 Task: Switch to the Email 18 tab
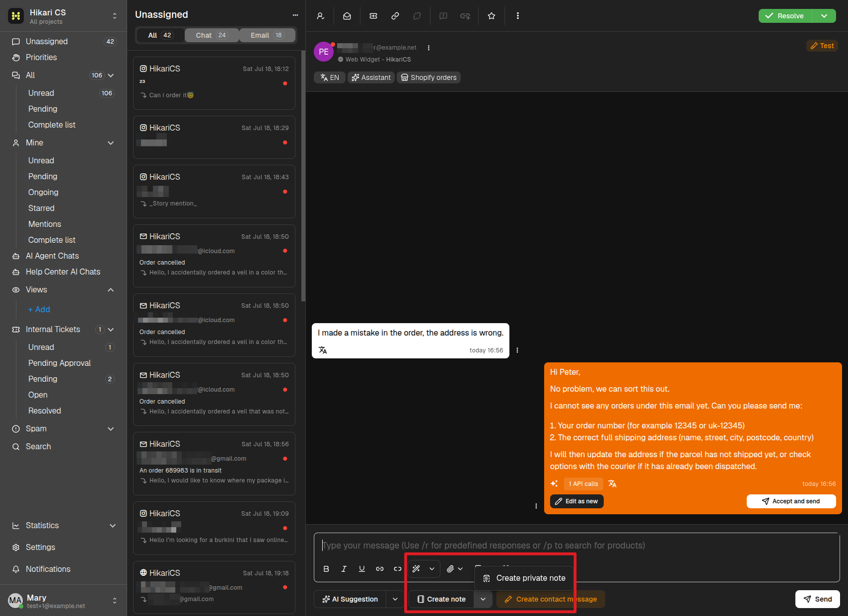click(x=267, y=35)
